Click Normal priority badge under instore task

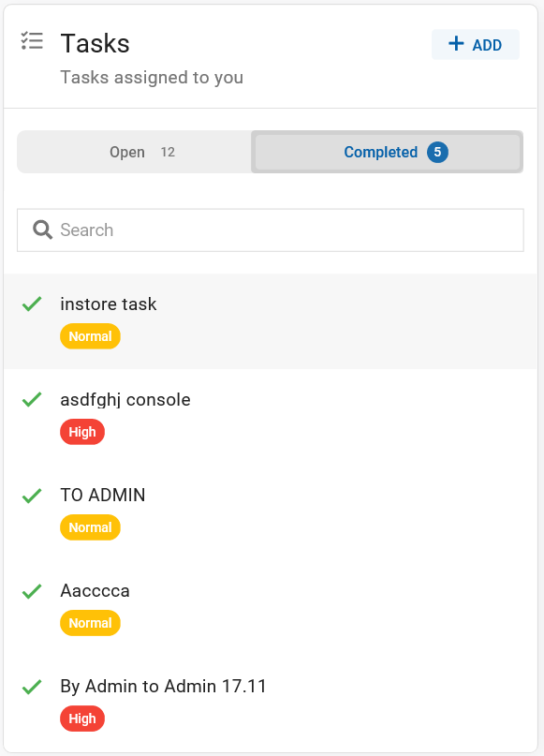pos(90,336)
